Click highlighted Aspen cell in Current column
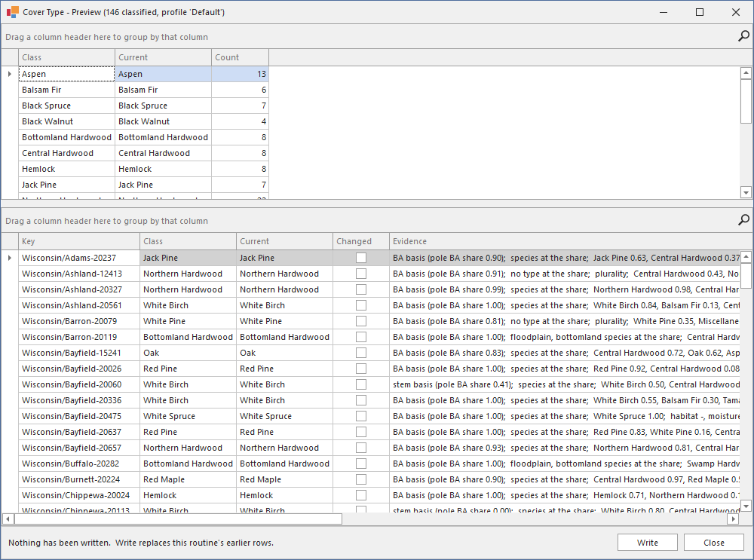This screenshot has height=560, width=754. [x=164, y=74]
